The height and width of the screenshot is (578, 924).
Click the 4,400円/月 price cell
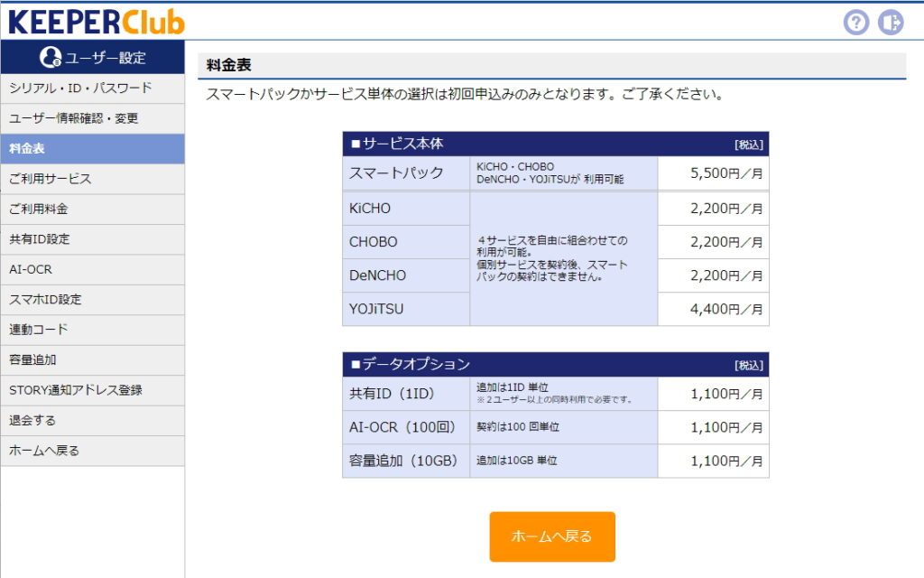[x=714, y=309]
